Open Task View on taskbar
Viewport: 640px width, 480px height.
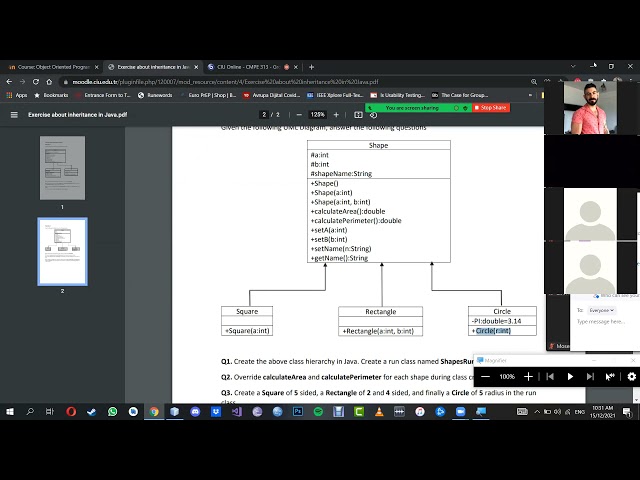(50, 412)
